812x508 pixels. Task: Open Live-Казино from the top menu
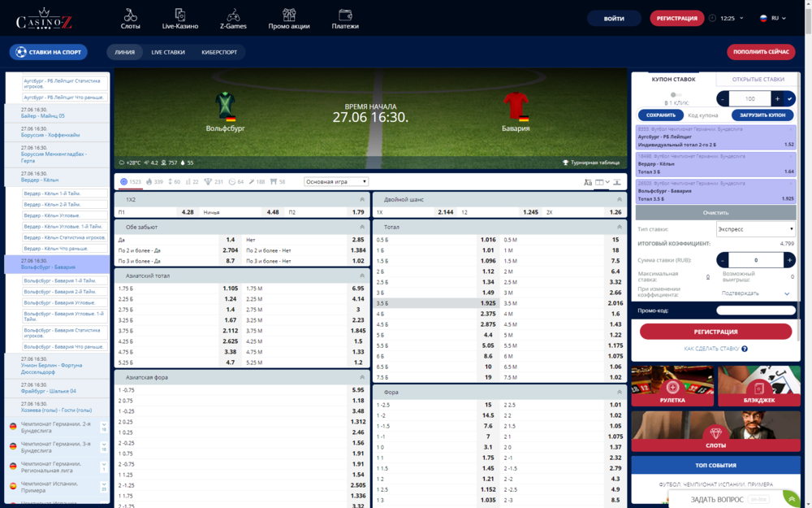click(x=179, y=19)
